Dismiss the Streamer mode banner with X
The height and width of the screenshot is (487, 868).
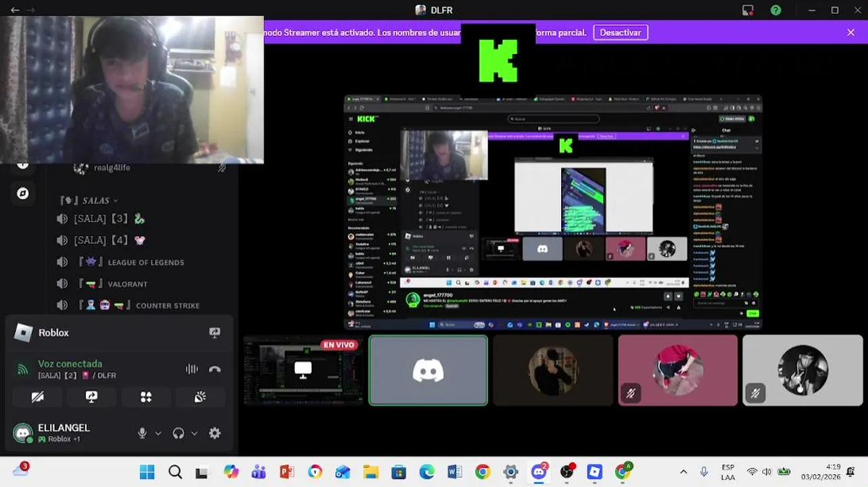pyautogui.click(x=850, y=32)
